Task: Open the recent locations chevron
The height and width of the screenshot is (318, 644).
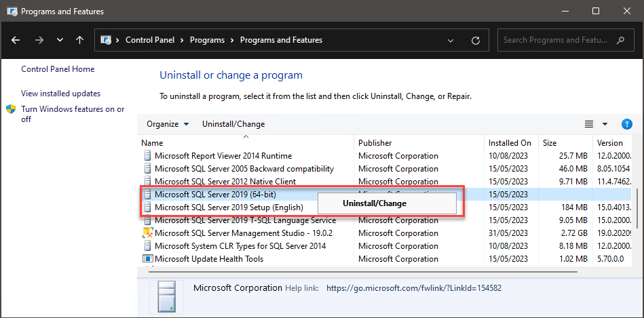Action: coord(60,40)
